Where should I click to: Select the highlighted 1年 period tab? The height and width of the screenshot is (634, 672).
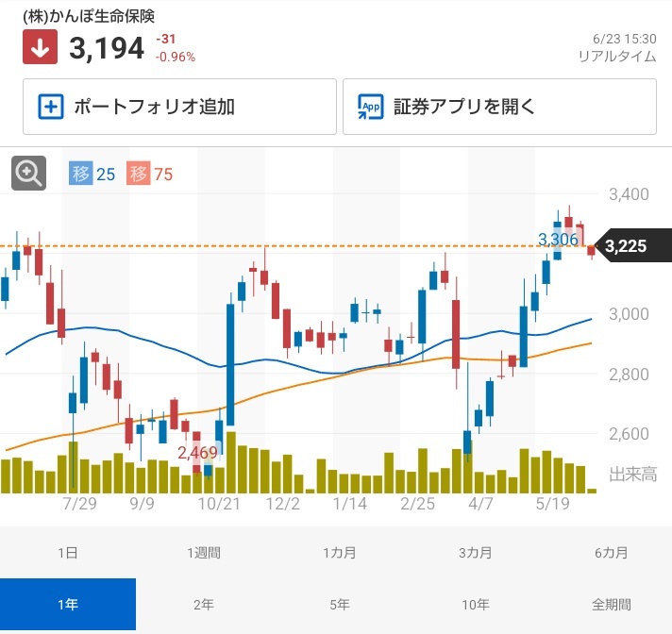point(68,605)
